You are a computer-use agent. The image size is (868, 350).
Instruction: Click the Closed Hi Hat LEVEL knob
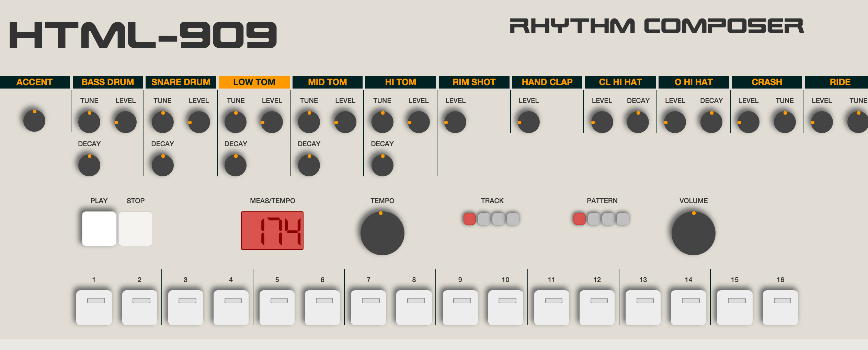pyautogui.click(x=602, y=122)
